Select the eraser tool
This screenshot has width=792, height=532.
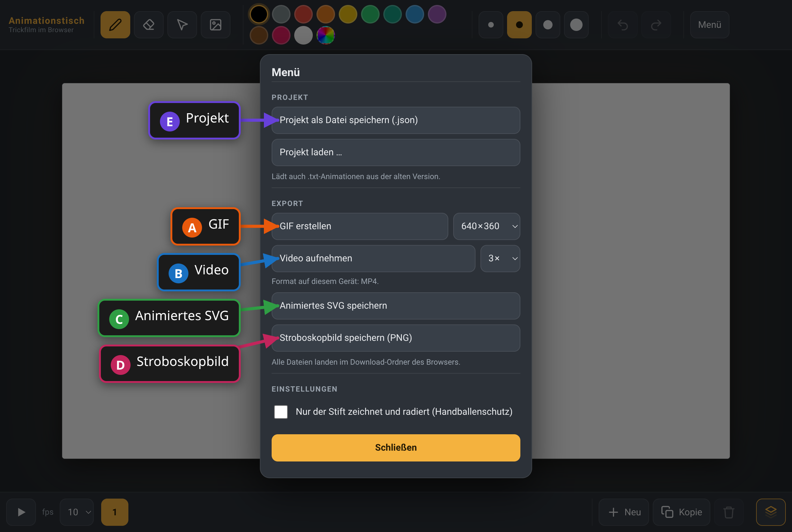[148, 25]
